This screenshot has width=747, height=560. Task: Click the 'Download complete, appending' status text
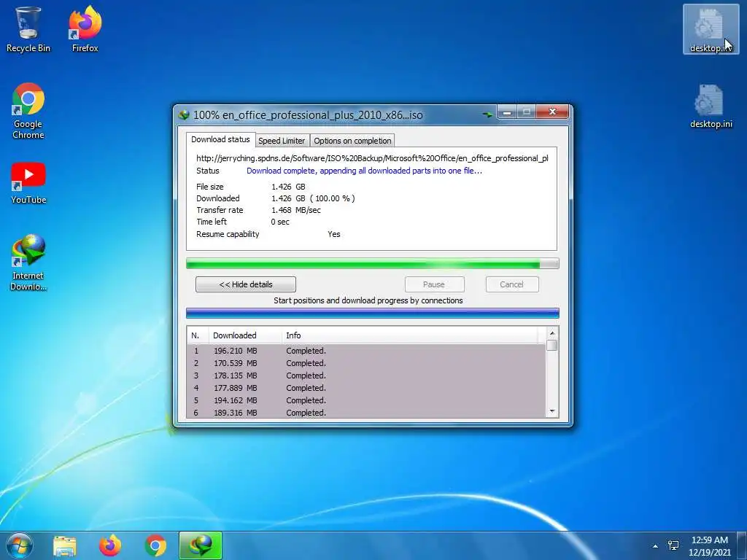(364, 171)
